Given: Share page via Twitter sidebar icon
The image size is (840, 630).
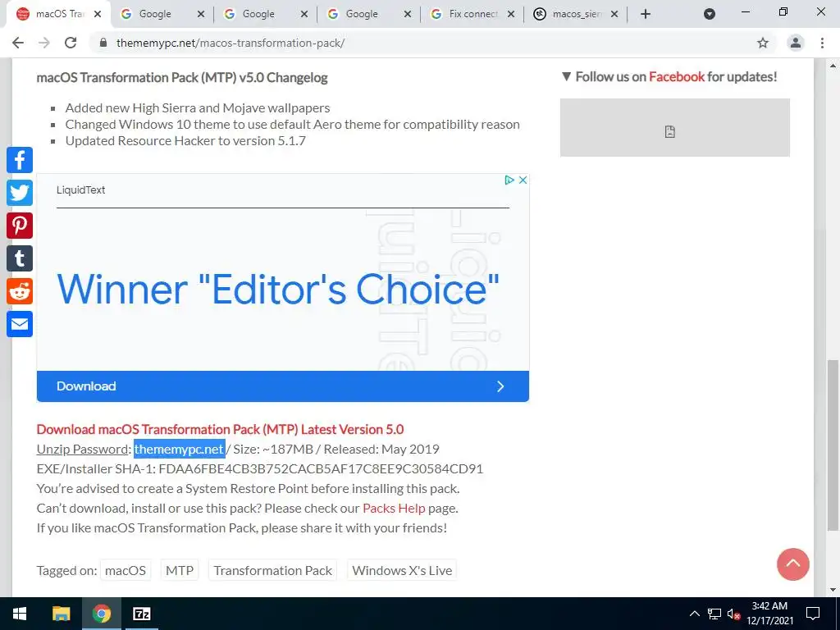Looking at the screenshot, I should 20,193.
